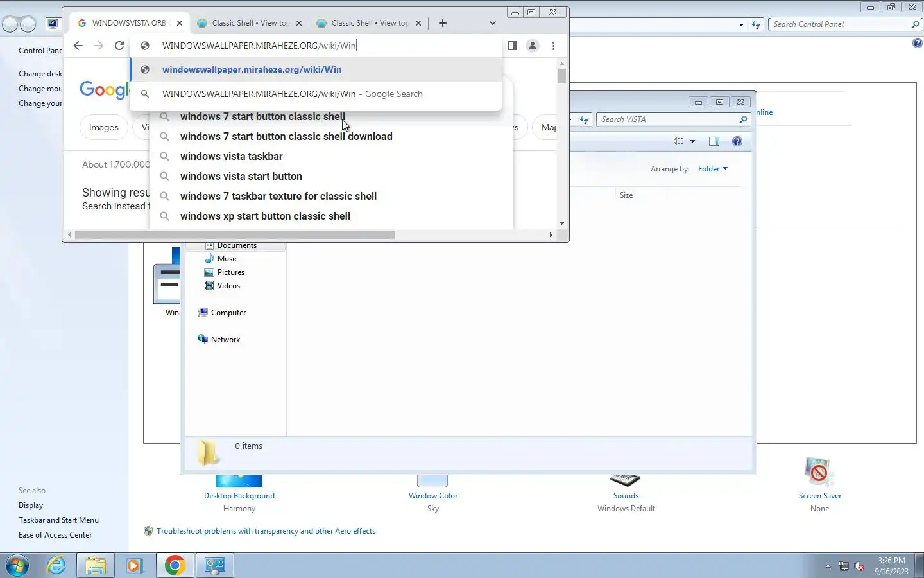The width and height of the screenshot is (924, 578).
Task: Open the Explorer view options dropdown arrow
Action: (x=692, y=141)
